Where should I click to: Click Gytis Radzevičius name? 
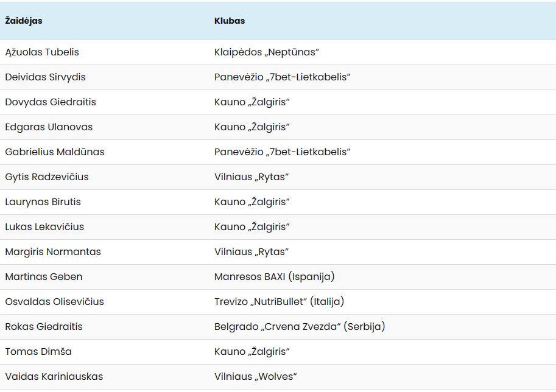pos(47,177)
